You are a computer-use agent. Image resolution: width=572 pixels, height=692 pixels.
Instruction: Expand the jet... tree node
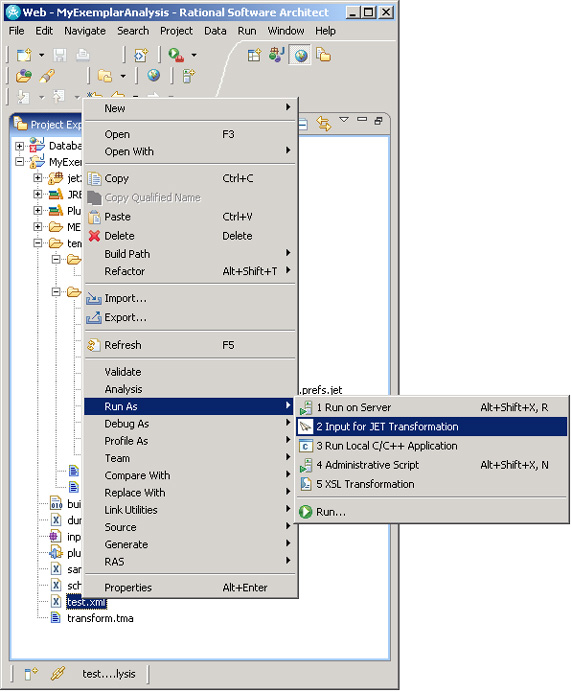point(38,178)
